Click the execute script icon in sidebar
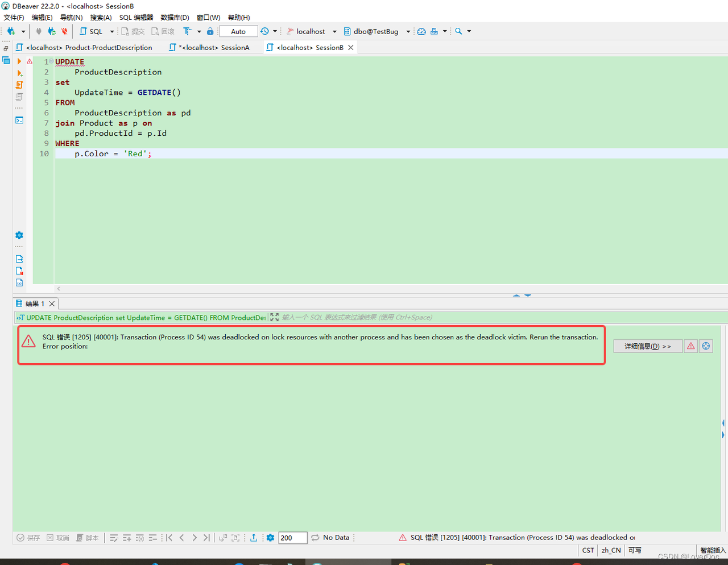The width and height of the screenshot is (728, 565). click(x=19, y=85)
